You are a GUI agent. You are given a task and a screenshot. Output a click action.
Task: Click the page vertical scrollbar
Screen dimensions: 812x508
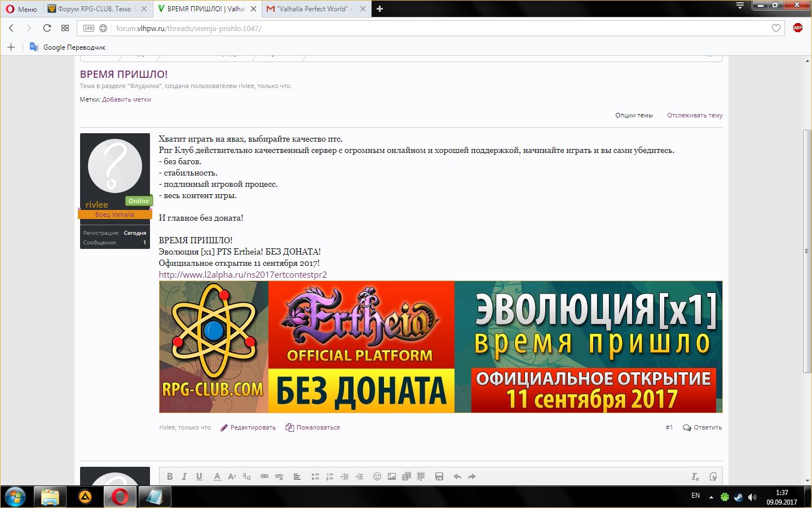[x=807, y=251]
